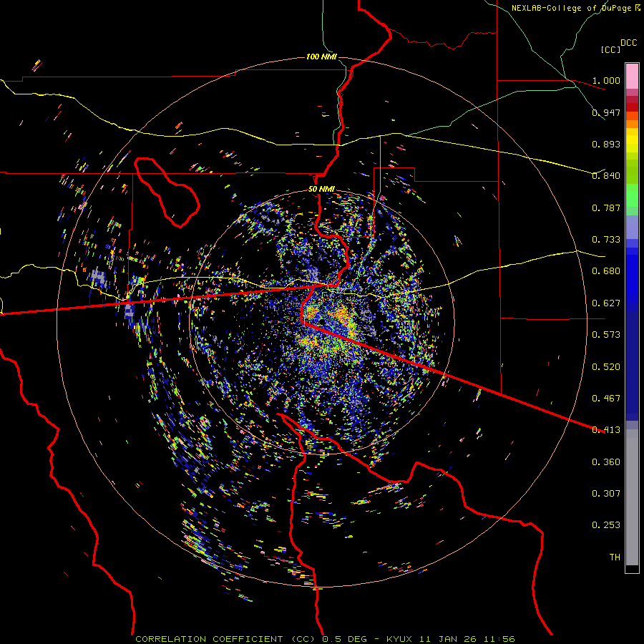The width and height of the screenshot is (644, 644).
Task: Click the [CC] legend unit label
Action: click(x=610, y=49)
